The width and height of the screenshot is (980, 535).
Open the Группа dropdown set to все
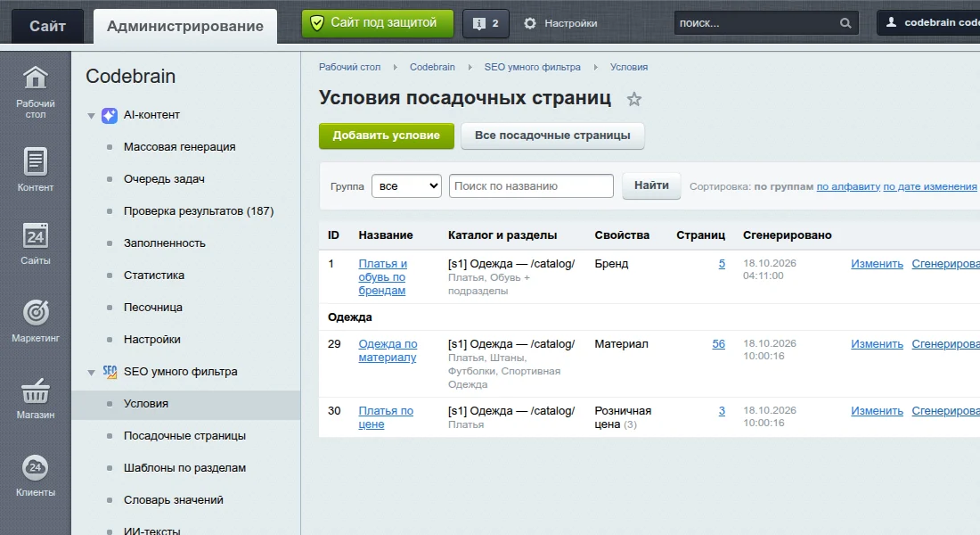click(406, 185)
